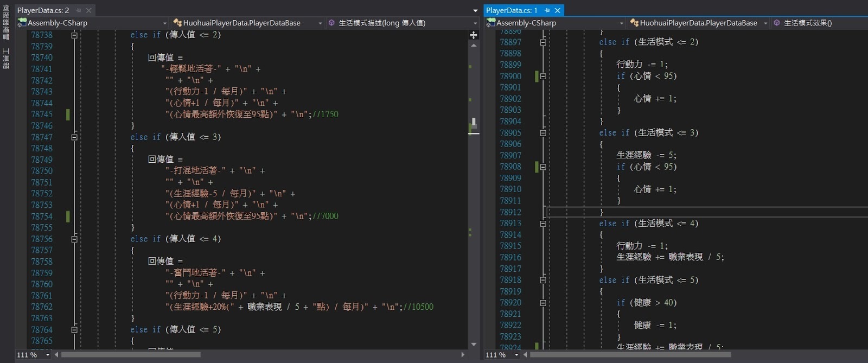The image size is (868, 363).
Task: Collapse 'if (健康 > 40)' code region
Action: point(543,303)
